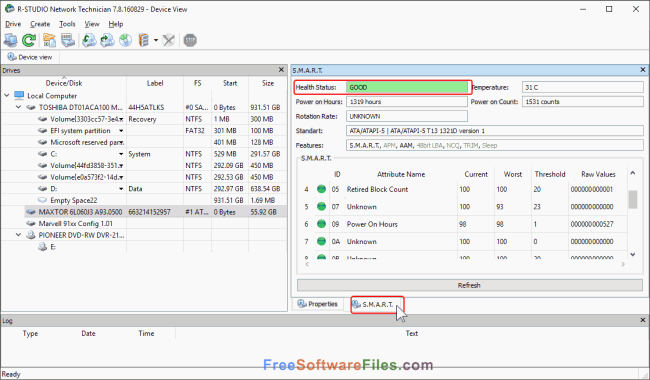Click the E: optical disc icon
Viewport: 650px width, 380px height.
point(42,247)
